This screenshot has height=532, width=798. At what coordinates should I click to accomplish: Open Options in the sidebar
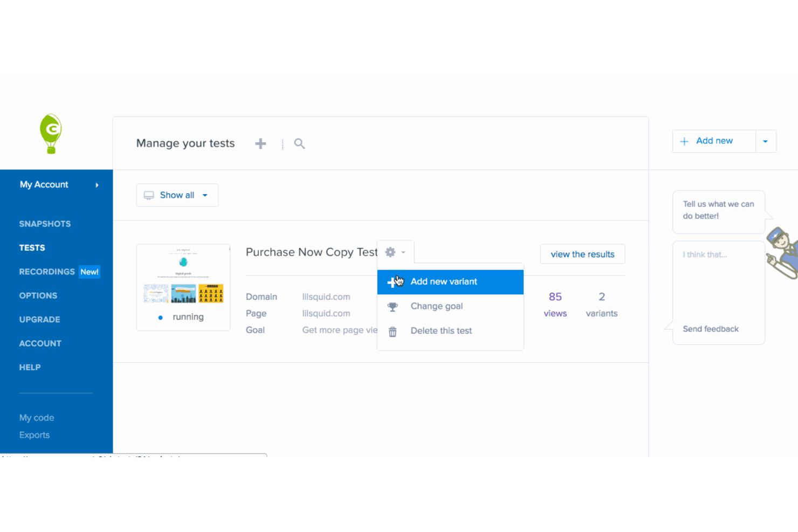[38, 295]
